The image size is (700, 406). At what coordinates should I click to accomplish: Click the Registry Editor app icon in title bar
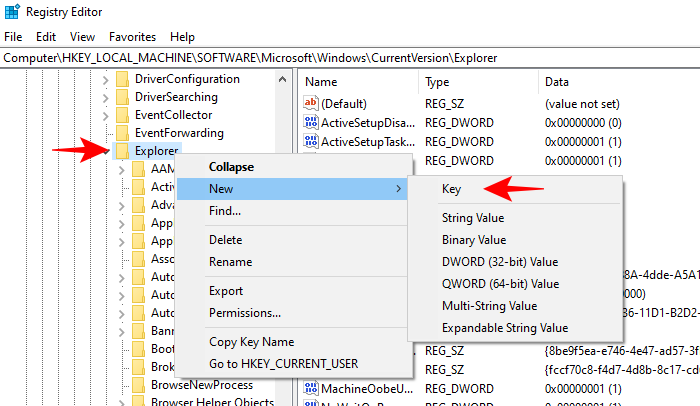[13, 13]
